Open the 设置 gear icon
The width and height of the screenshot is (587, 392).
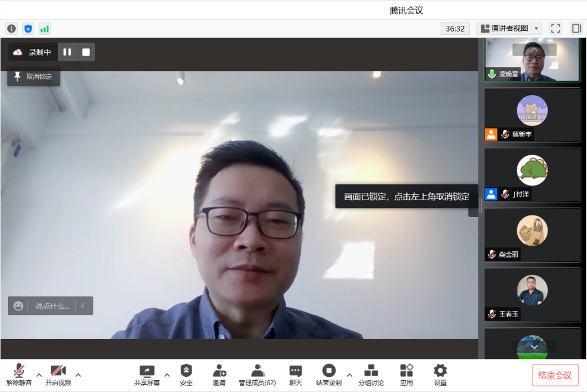click(440, 375)
